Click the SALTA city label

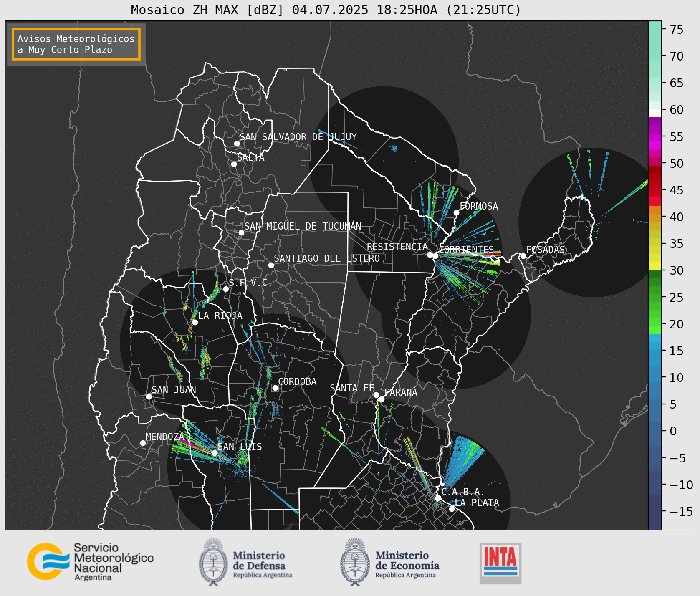coord(251,157)
